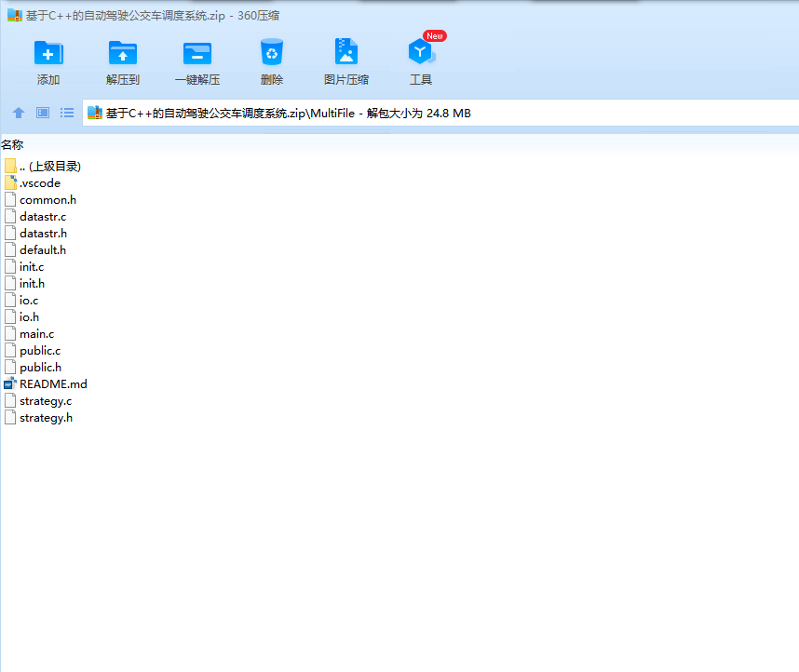799x672 pixels.
Task: Click the 删除 (Delete) trash icon
Action: tap(272, 52)
